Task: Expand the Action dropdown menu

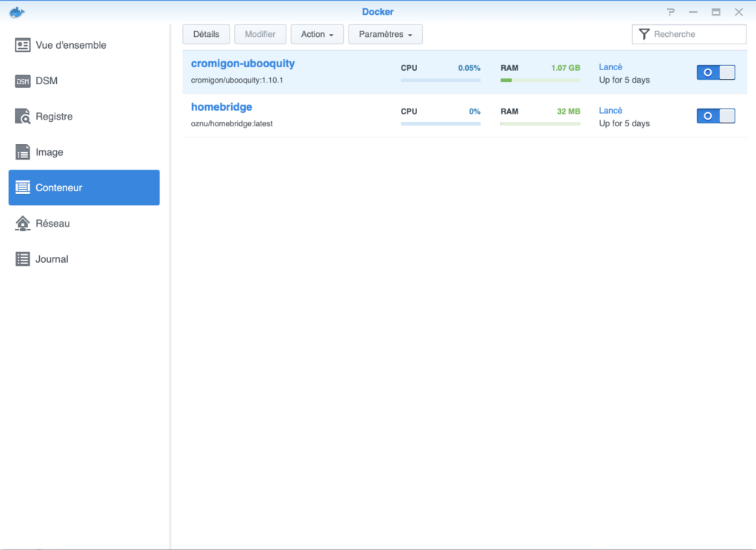Action: tap(317, 34)
